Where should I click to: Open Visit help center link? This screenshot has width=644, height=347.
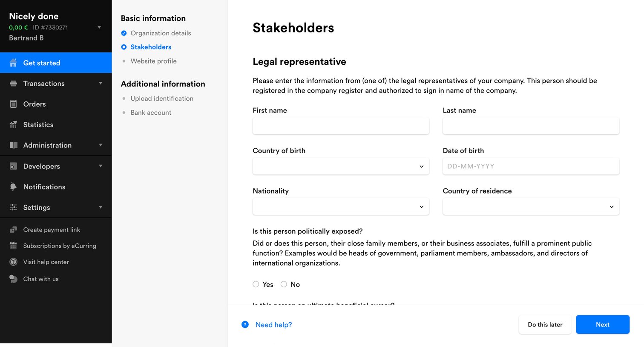point(46,262)
